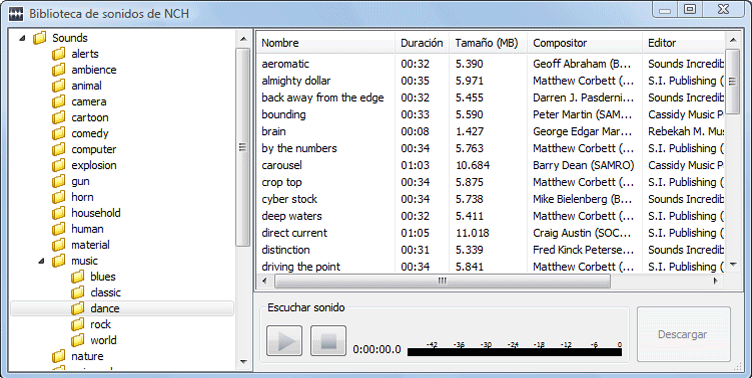The width and height of the screenshot is (752, 378).
Task: Collapse the music folder node
Action: coord(42,261)
